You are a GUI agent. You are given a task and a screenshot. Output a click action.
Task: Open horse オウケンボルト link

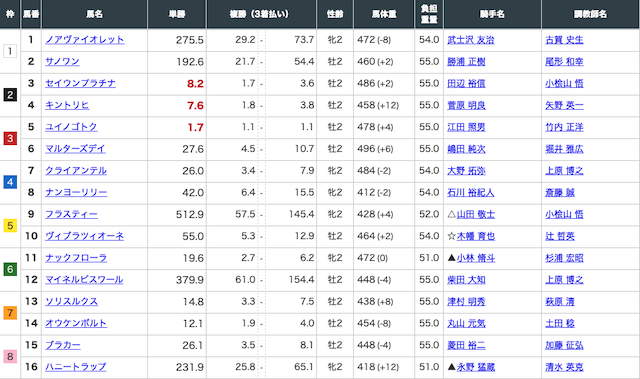(76, 323)
